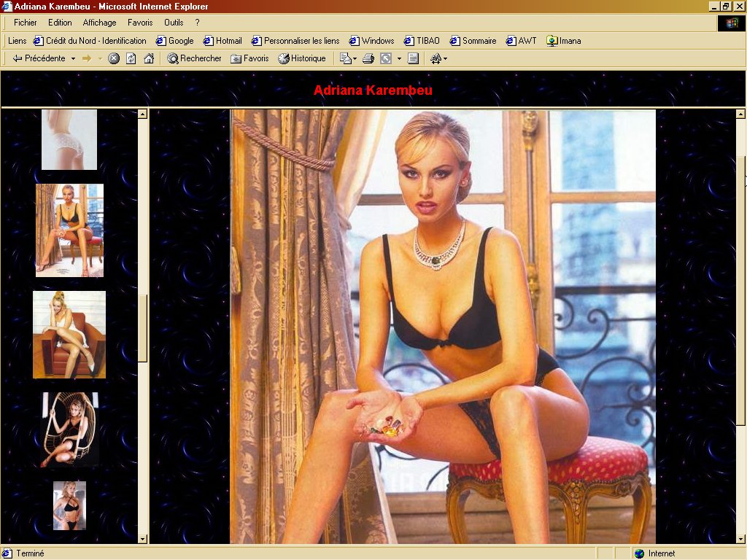
Task: Open the forward arrow history dropdown
Action: (x=100, y=58)
